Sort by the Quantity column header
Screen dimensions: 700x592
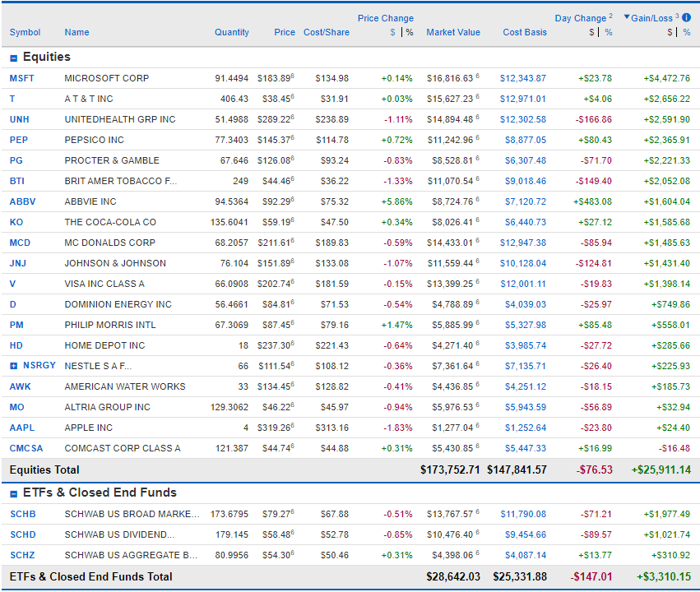(232, 32)
